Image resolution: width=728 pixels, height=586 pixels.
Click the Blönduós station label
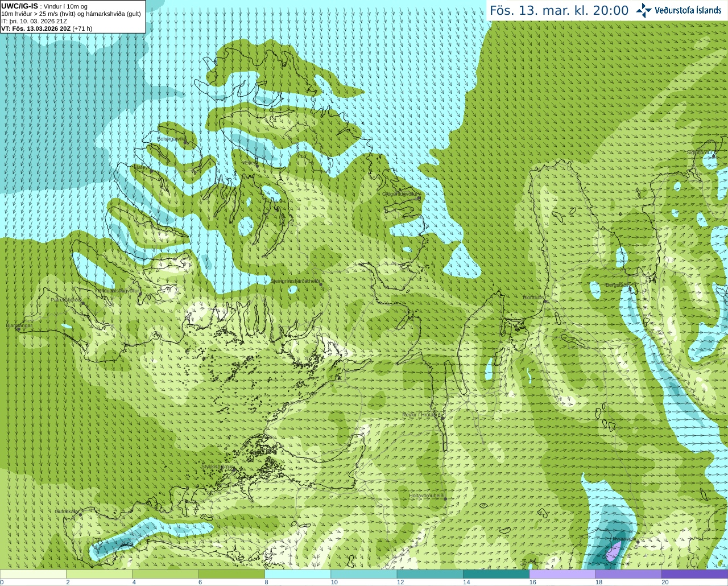(533, 298)
